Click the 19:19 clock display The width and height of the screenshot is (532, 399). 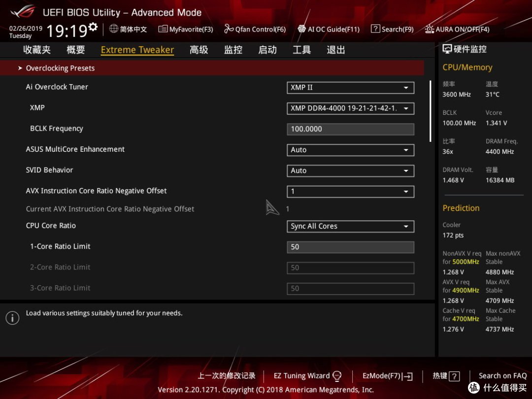pyautogui.click(x=67, y=31)
